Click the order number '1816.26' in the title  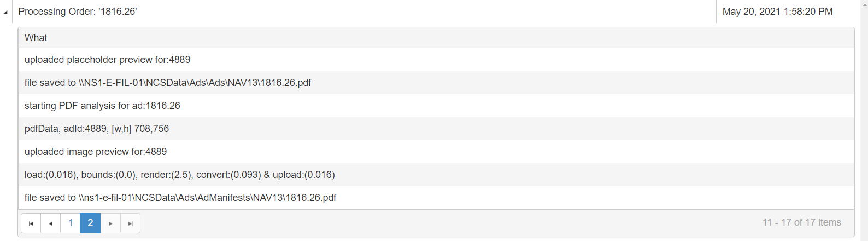click(x=117, y=12)
